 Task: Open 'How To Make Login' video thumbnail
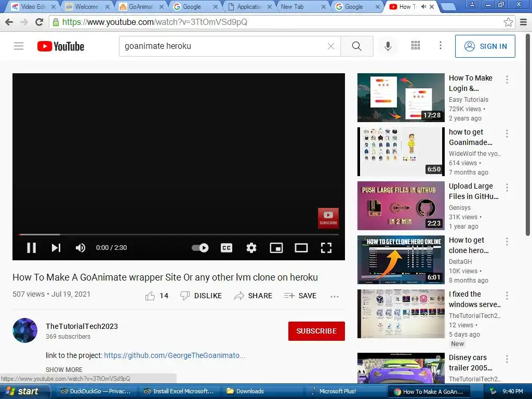(x=401, y=97)
